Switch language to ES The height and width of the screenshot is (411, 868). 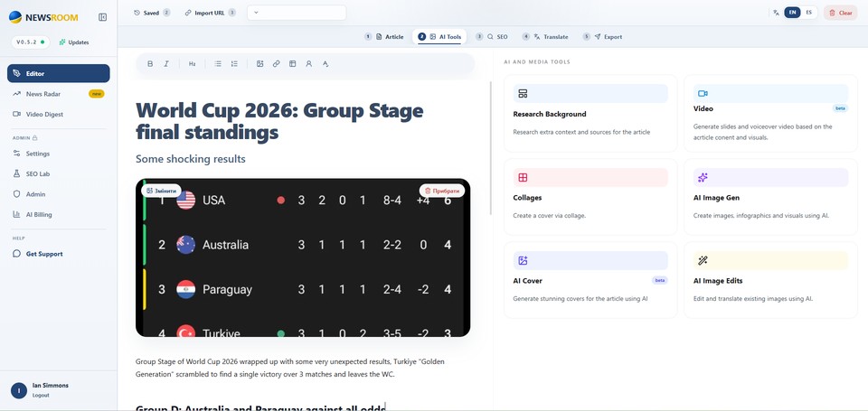808,13
